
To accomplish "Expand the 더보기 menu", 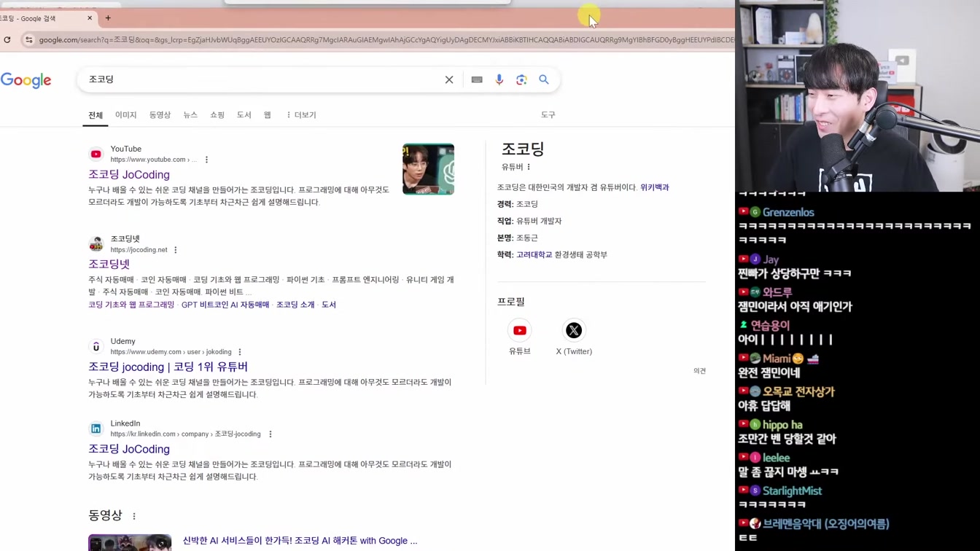I will pyautogui.click(x=301, y=115).
